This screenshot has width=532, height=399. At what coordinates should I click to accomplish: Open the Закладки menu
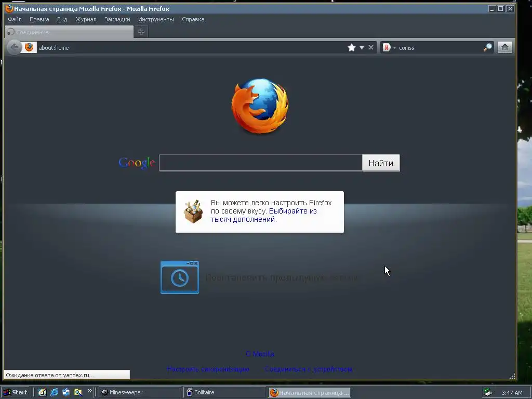tap(117, 19)
